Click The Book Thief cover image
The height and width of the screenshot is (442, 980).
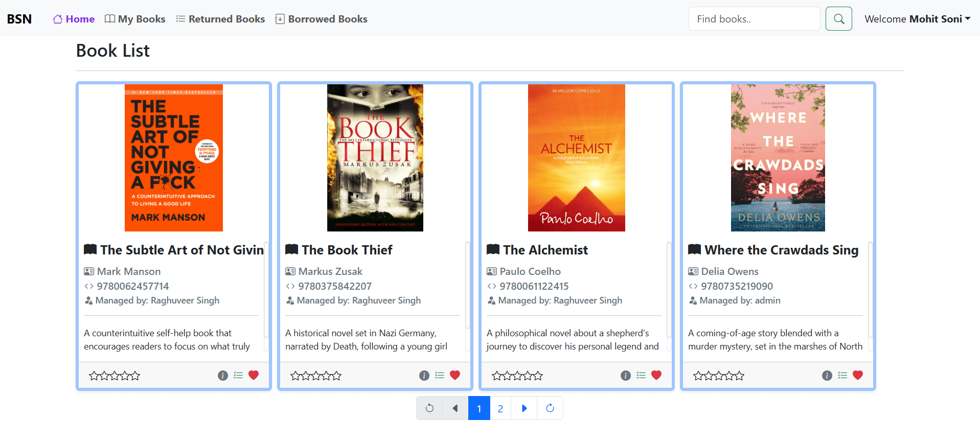[x=375, y=158]
